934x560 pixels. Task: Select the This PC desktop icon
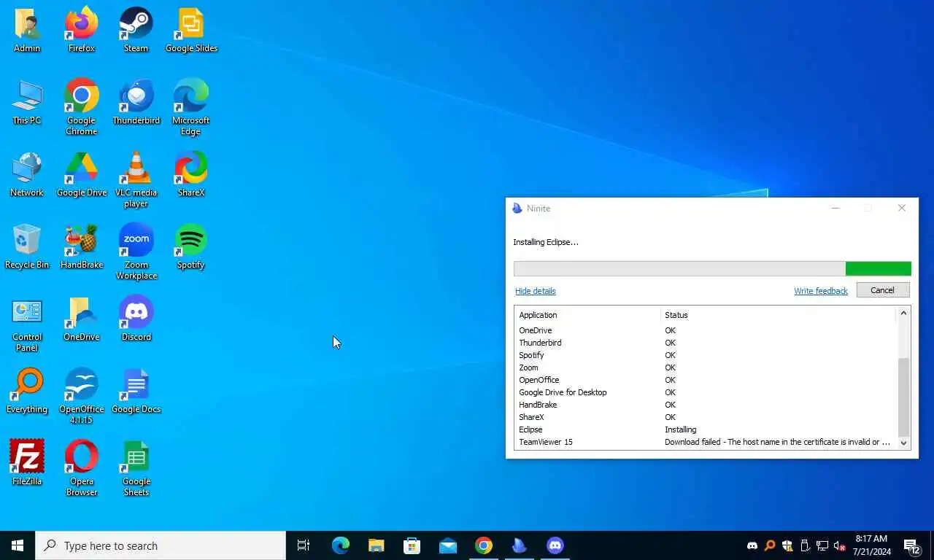click(27, 103)
